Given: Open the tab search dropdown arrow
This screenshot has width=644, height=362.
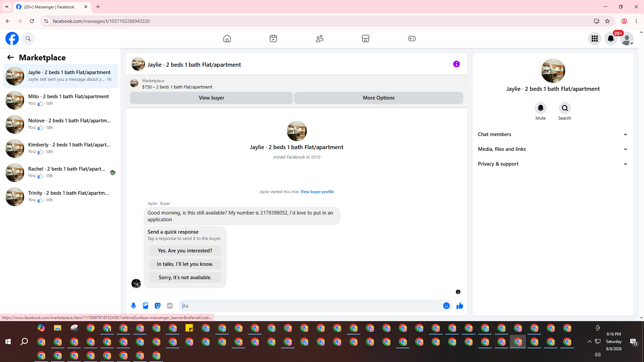Looking at the screenshot, I should coord(7,7).
